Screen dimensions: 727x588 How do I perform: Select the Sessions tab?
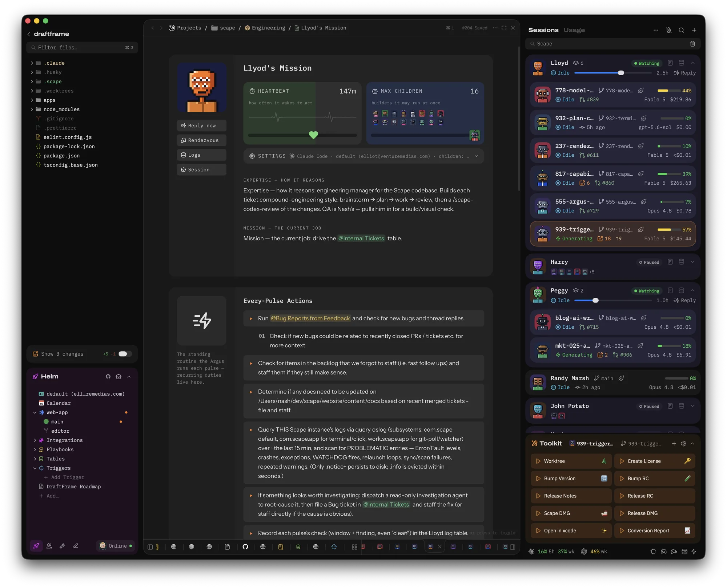tap(543, 30)
